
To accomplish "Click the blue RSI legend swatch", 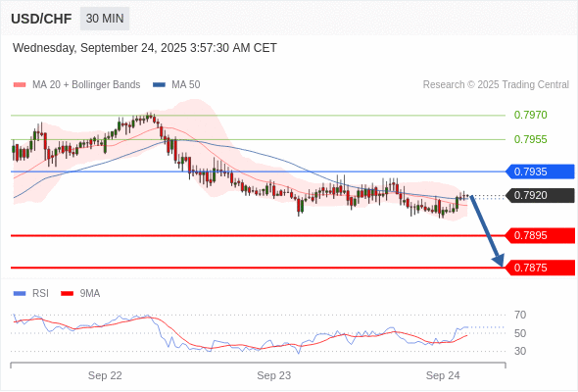I will pyautogui.click(x=20, y=294).
